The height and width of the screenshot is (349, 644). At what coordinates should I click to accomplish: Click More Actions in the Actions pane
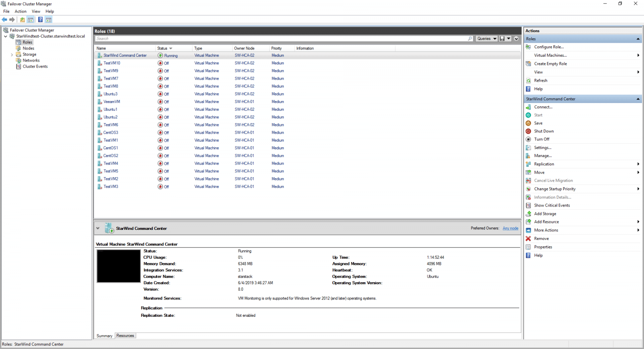point(546,230)
